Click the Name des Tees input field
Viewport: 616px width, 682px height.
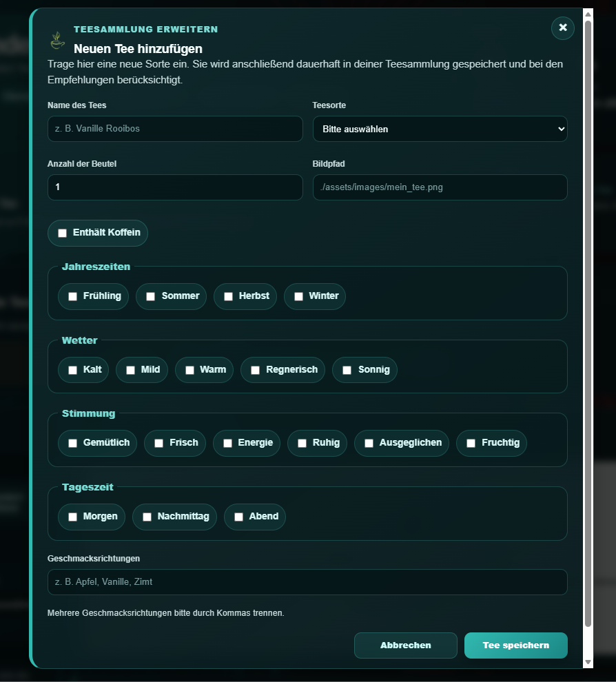(175, 129)
